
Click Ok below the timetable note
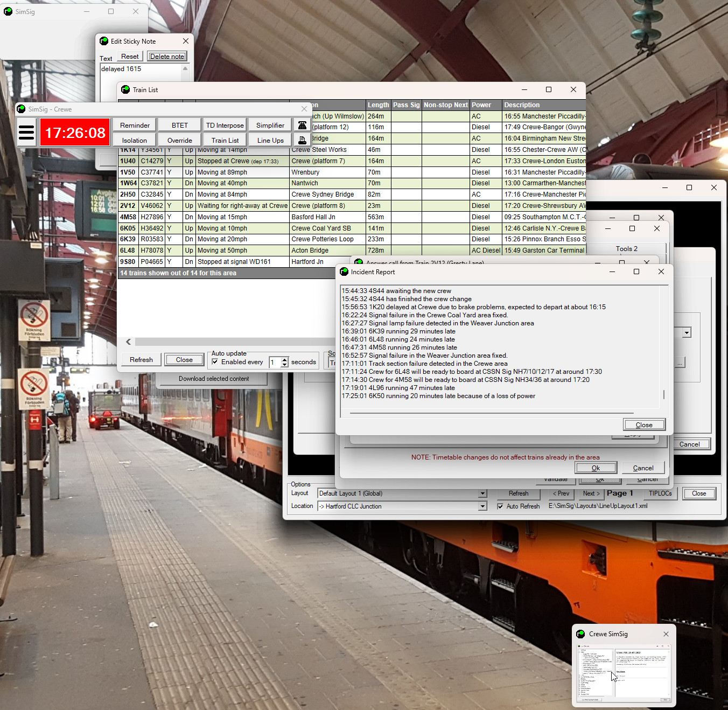[x=596, y=468]
